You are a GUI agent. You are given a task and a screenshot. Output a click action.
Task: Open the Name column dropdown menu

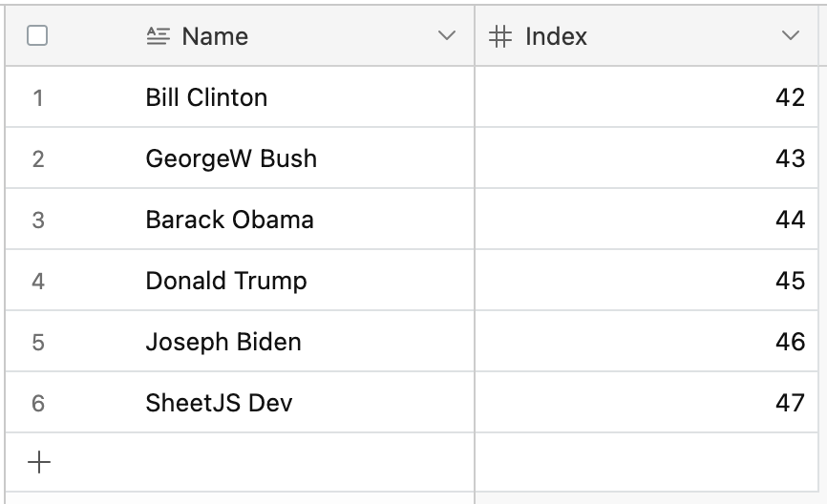tap(446, 36)
